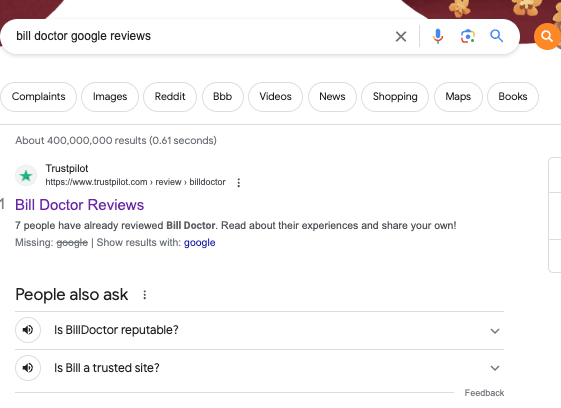The image size is (561, 408).
Task: Open the Maps results tab
Action: (x=458, y=97)
